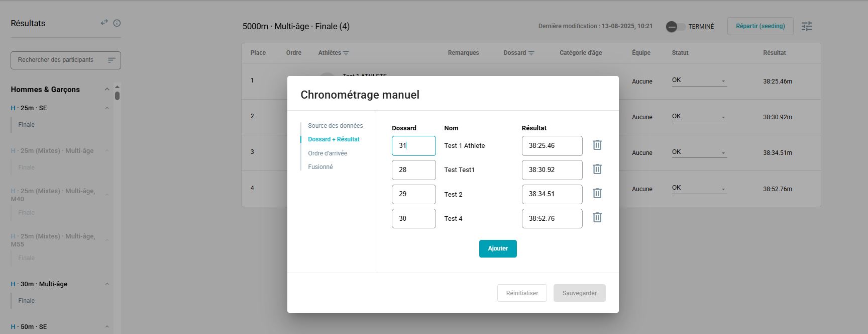Sort by Dossard column filter icon
This screenshot has height=334, width=868.
pos(531,53)
